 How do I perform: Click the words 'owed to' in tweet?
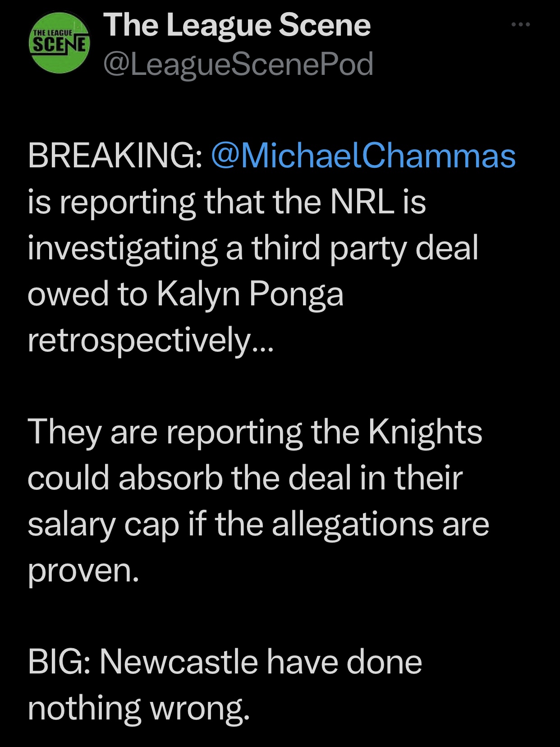87,294
